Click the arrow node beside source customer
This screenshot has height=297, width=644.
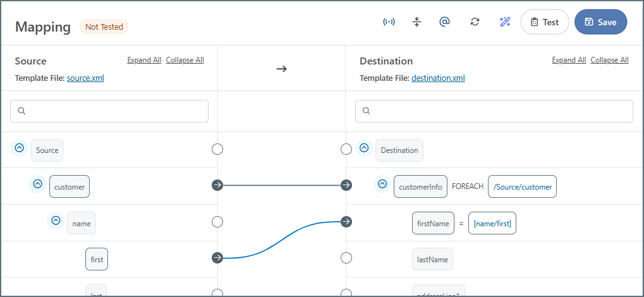click(217, 185)
